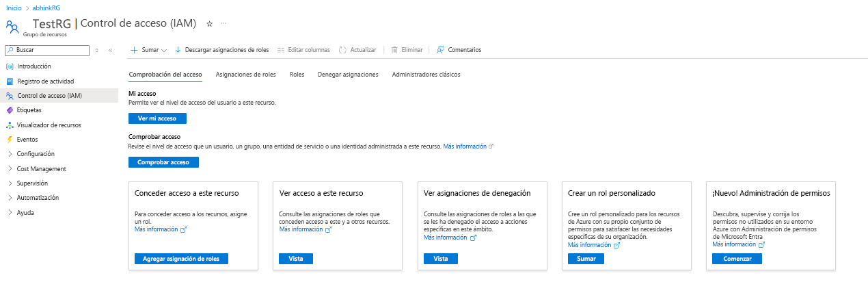Open Más información link in Crear un rol card
Image resolution: width=868 pixels, height=308 pixels.
click(x=590, y=245)
